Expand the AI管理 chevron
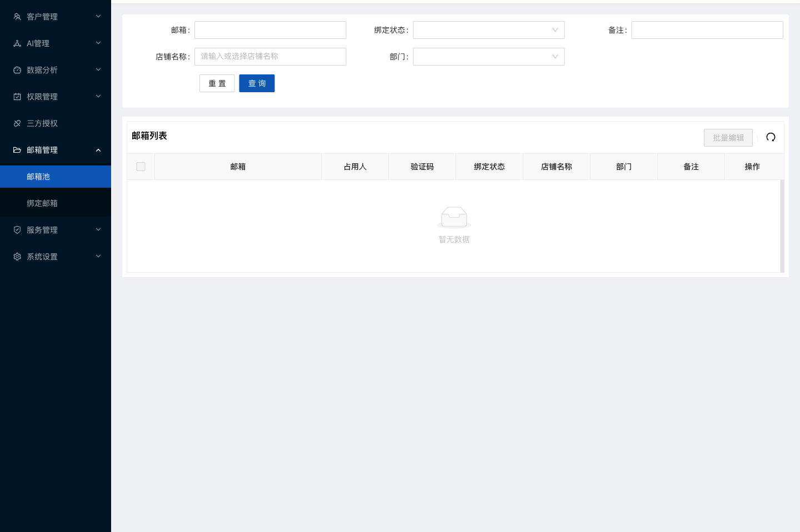The image size is (800, 532). click(98, 43)
